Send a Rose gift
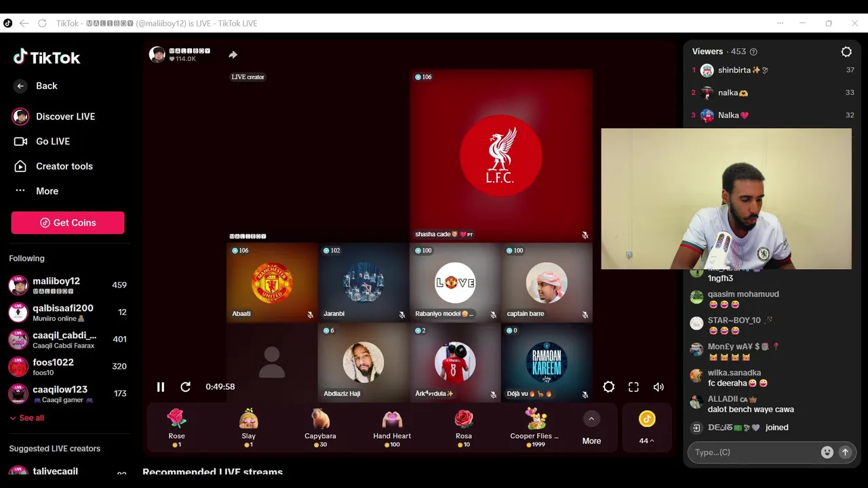 177,428
